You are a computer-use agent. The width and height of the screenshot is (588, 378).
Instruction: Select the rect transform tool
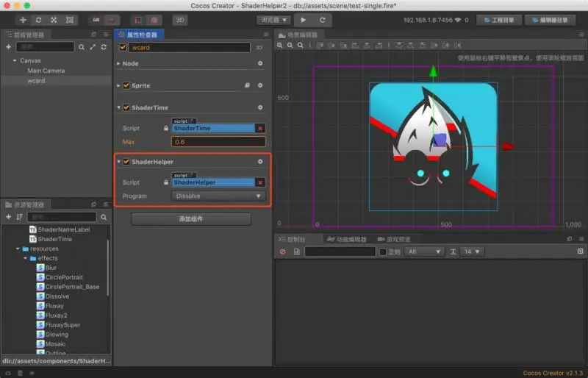point(70,20)
